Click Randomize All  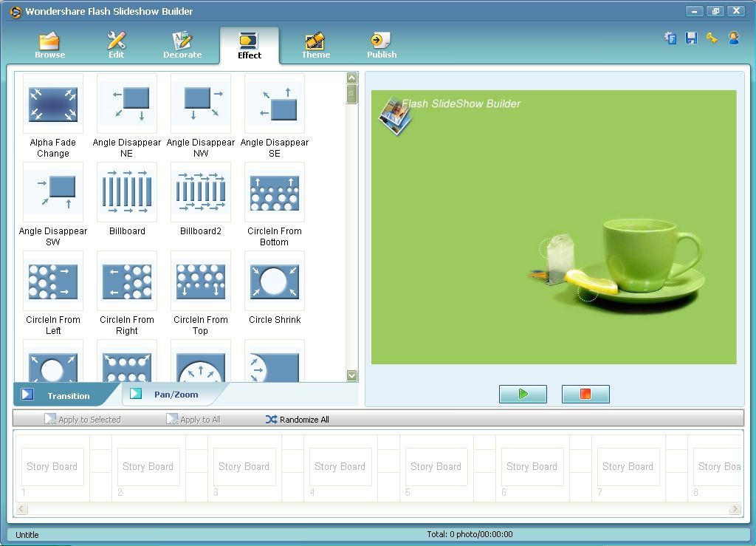(298, 419)
